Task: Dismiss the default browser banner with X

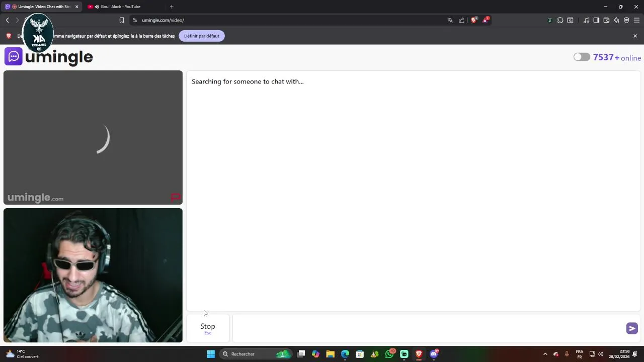Action: tap(635, 36)
